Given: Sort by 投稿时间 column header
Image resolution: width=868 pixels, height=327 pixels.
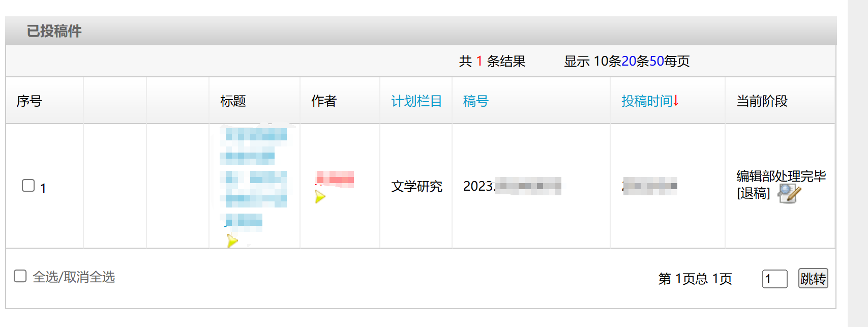Looking at the screenshot, I should pos(647,101).
